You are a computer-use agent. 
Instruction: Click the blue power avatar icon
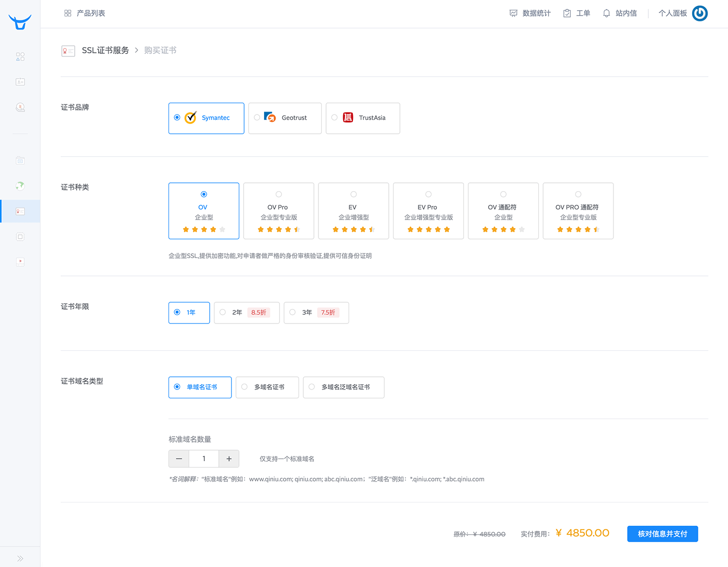[699, 14]
